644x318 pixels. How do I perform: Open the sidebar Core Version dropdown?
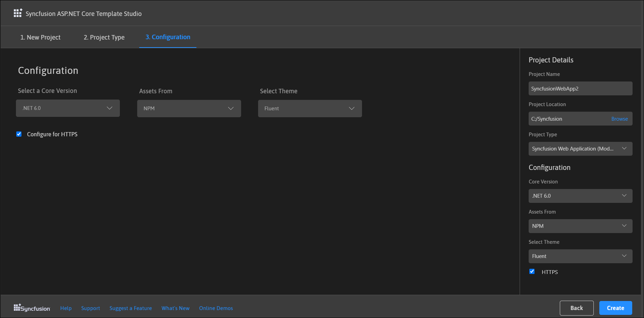[x=580, y=196]
